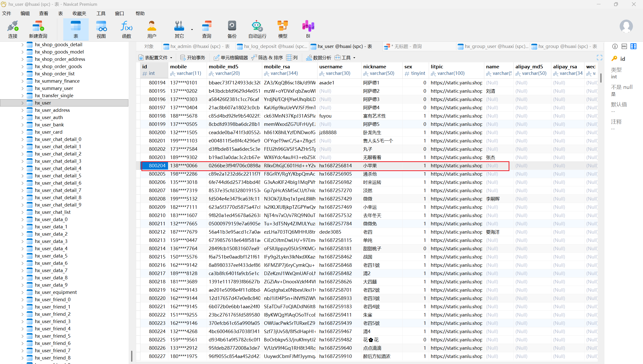Switch to hx_log_deposit tab
The image size is (643, 364).
click(x=273, y=46)
